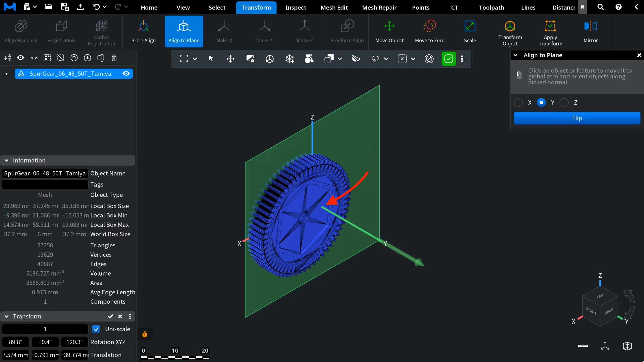644x362 pixels.
Task: Edit the Object Name input field
Action: [x=44, y=173]
